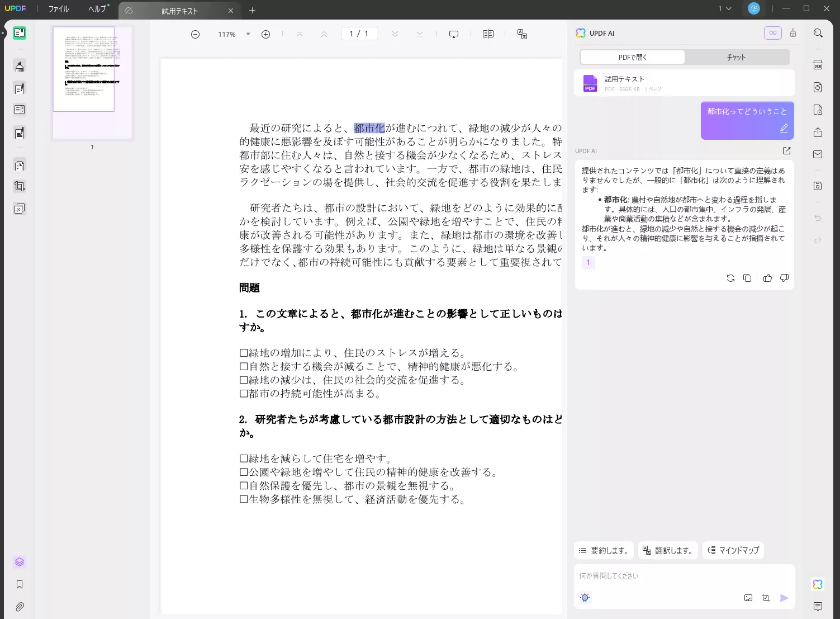The image size is (840, 619).
Task: Click the マインドマップ button
Action: click(x=733, y=550)
